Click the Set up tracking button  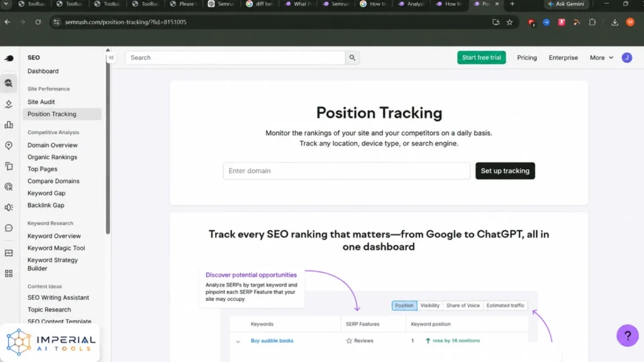point(505,171)
